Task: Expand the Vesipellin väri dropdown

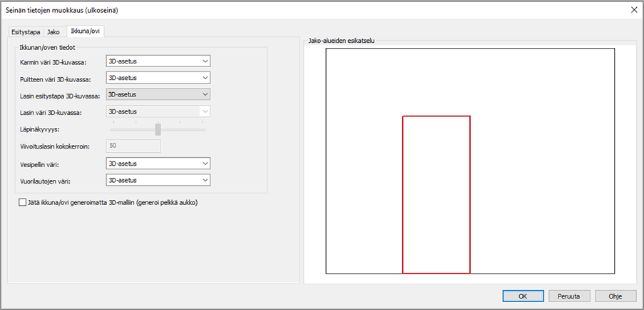Action: pos(158,164)
